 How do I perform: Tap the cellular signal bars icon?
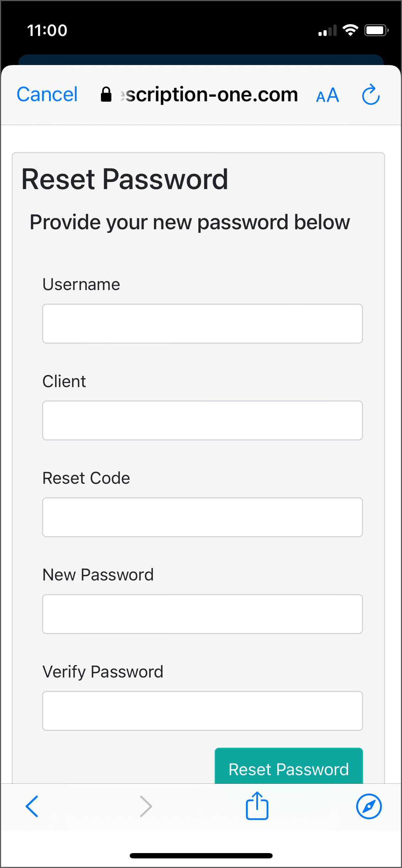(327, 31)
